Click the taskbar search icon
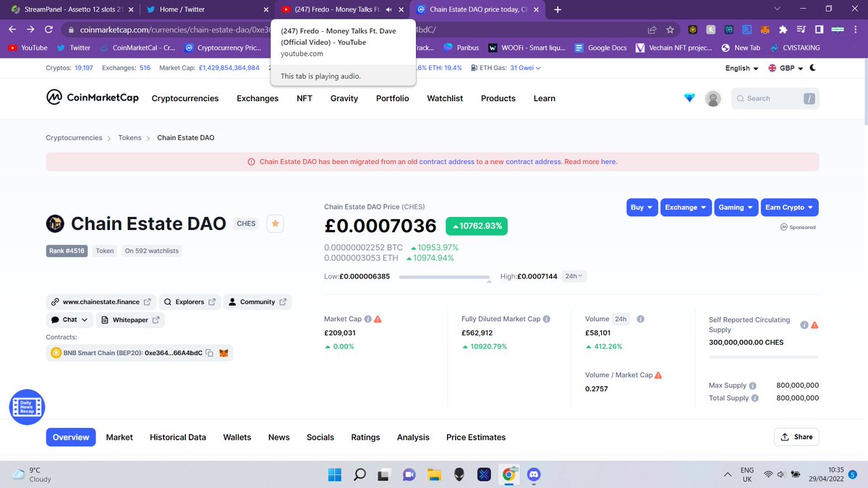 coord(359,475)
